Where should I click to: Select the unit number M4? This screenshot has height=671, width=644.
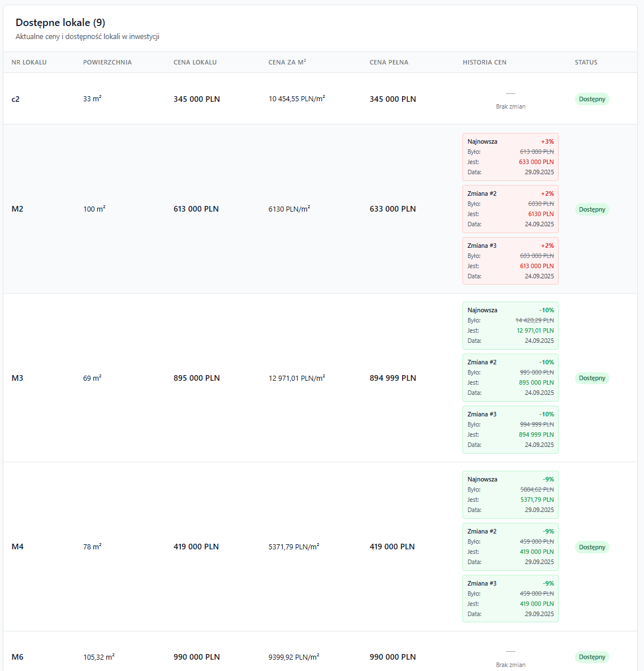point(18,547)
